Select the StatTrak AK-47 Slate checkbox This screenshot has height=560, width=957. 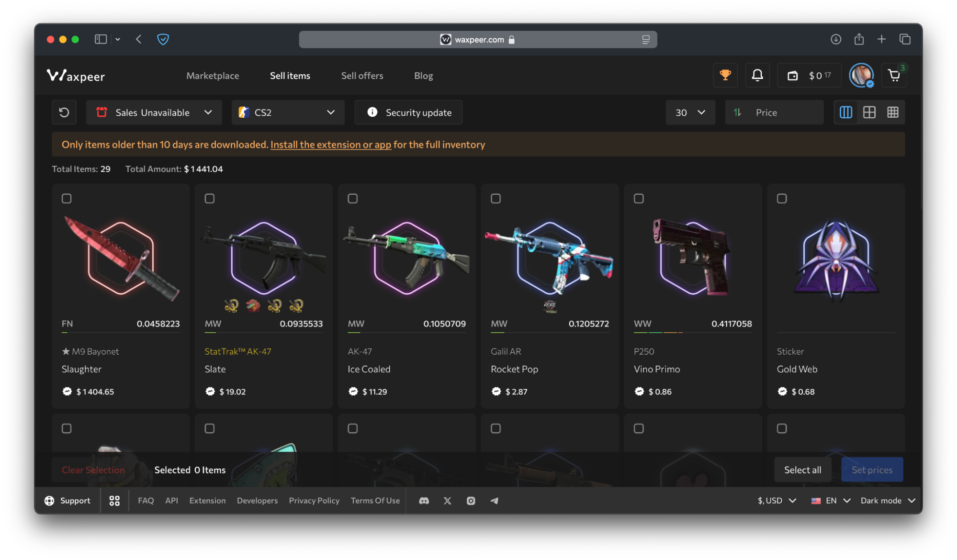[210, 199]
